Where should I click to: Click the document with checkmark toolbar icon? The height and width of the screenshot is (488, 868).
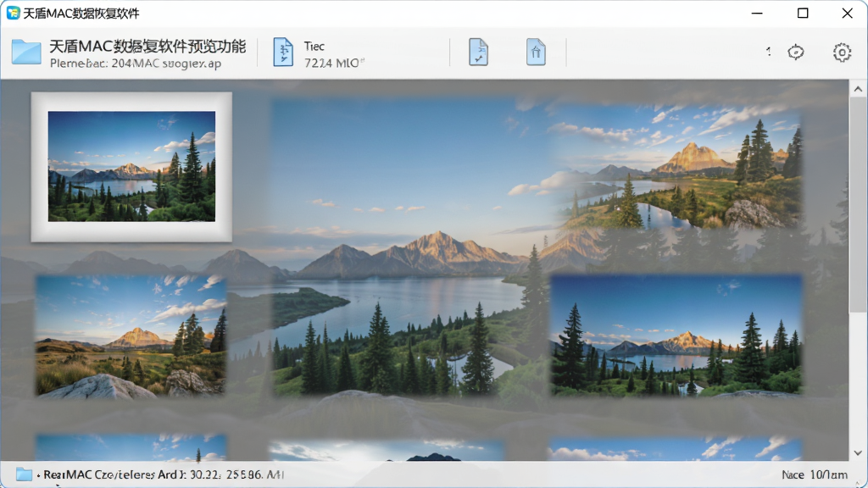478,53
